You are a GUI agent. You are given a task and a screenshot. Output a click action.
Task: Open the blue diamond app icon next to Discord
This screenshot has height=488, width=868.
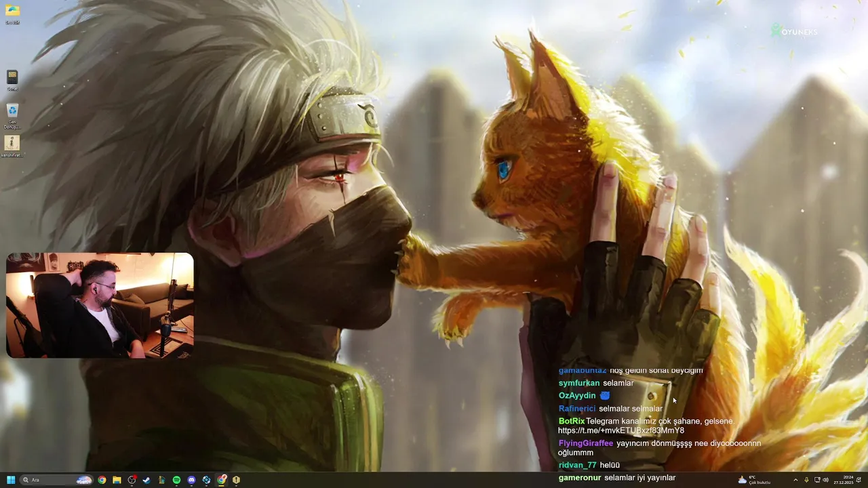point(206,480)
